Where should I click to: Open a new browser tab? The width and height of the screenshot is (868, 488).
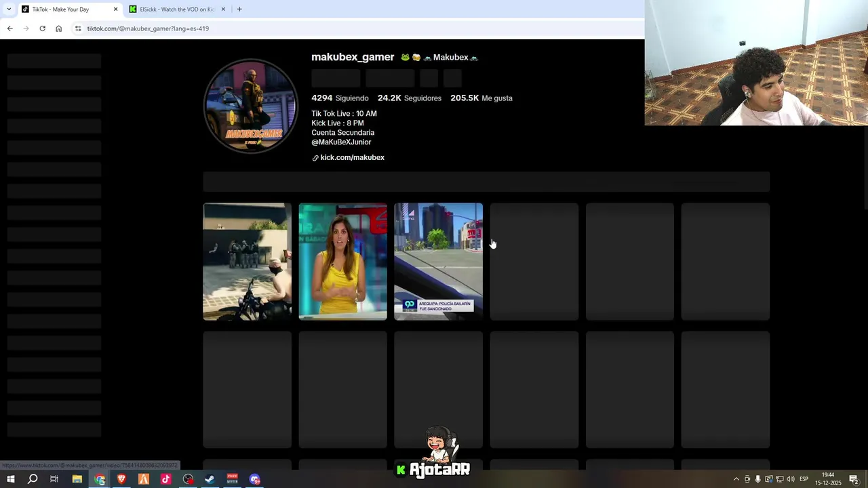[x=239, y=9]
